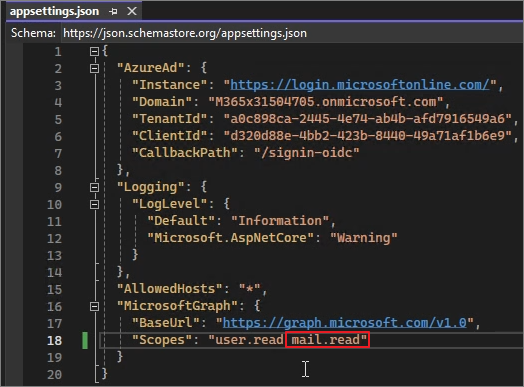Viewport: 524px width, 387px height.
Task: Click the ClientId GUID value
Action: click(x=368, y=136)
